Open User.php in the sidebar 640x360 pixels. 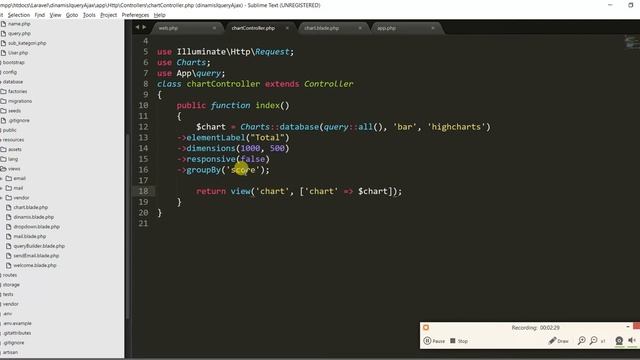(x=18, y=53)
